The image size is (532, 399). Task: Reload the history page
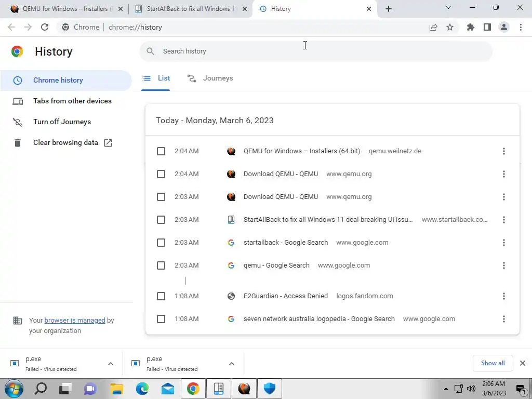tap(45, 27)
